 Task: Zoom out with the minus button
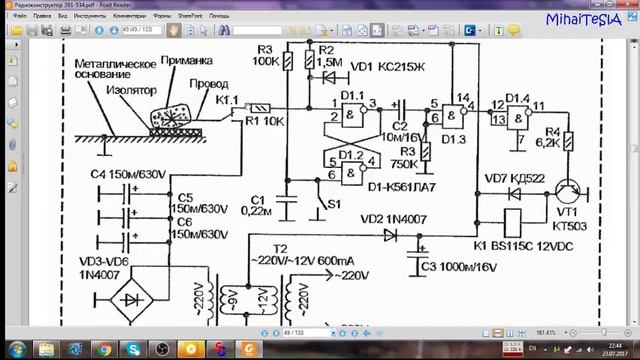(573, 333)
